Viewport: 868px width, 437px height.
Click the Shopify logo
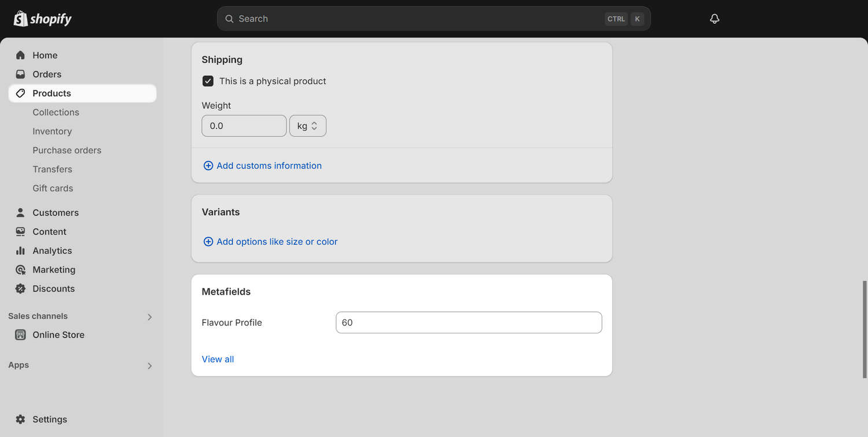[x=42, y=19]
